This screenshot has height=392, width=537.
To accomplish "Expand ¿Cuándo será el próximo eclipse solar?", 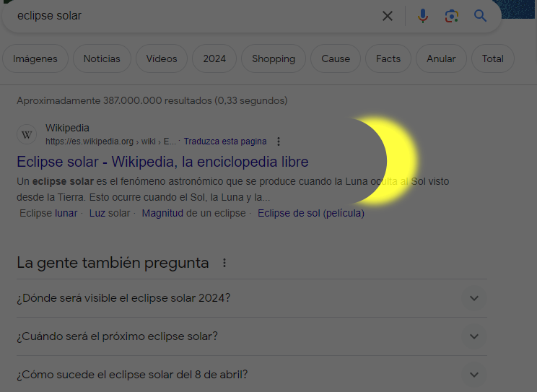I will 252,336.
